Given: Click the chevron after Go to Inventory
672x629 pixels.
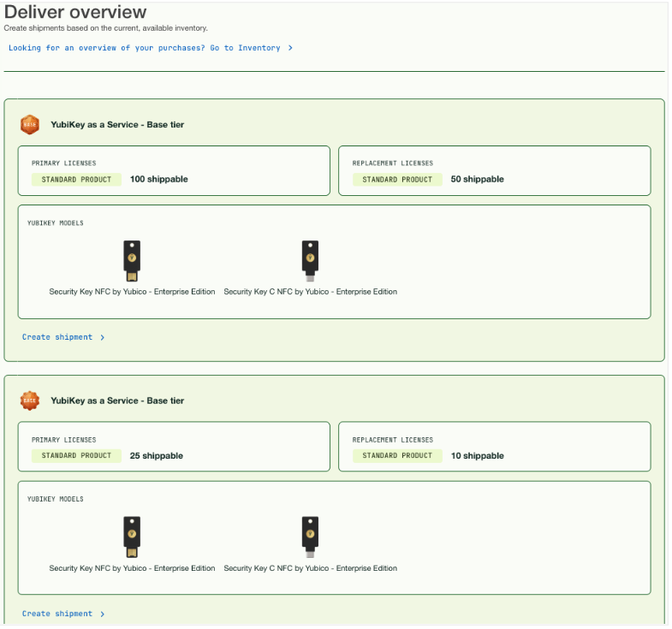Looking at the screenshot, I should [x=290, y=48].
